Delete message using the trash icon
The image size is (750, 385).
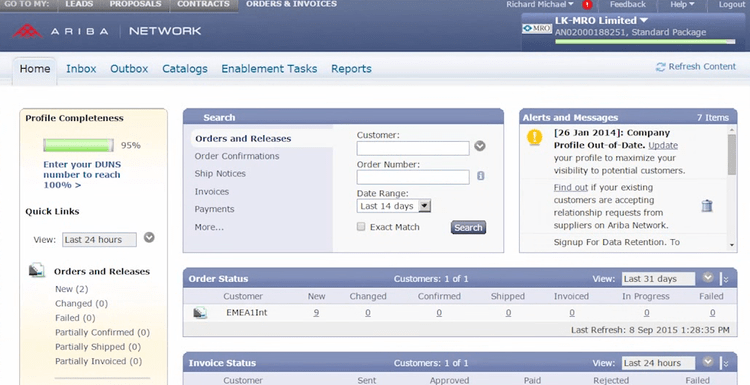pyautogui.click(x=707, y=206)
